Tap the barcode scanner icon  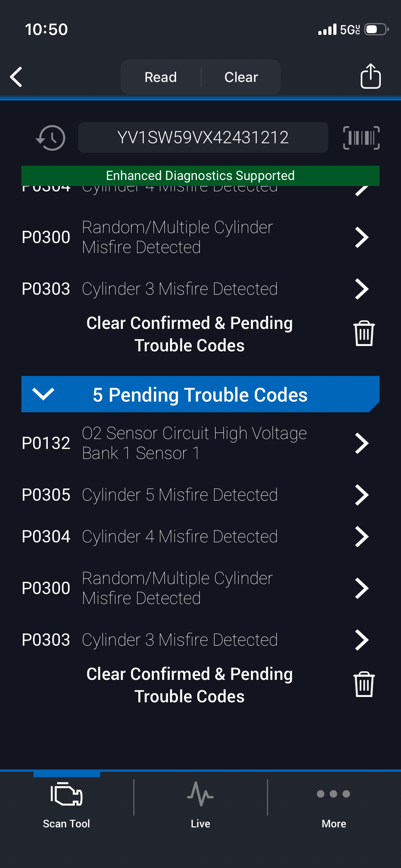[361, 138]
